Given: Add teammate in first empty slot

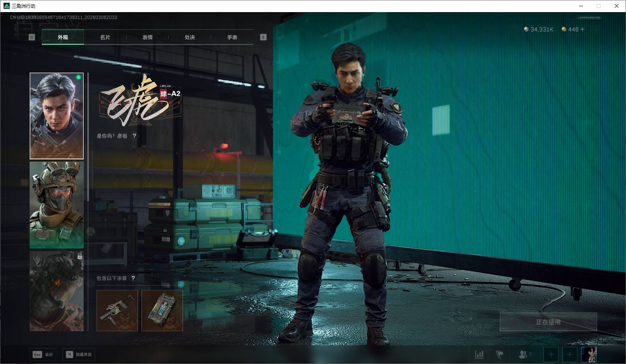Looking at the screenshot, I should pyautogui.click(x=551, y=355).
